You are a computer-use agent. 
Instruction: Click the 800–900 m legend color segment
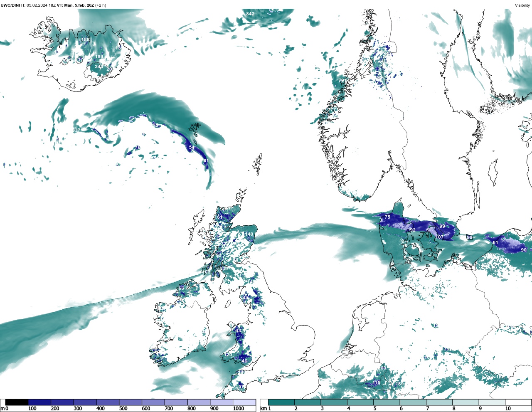coord(199,402)
